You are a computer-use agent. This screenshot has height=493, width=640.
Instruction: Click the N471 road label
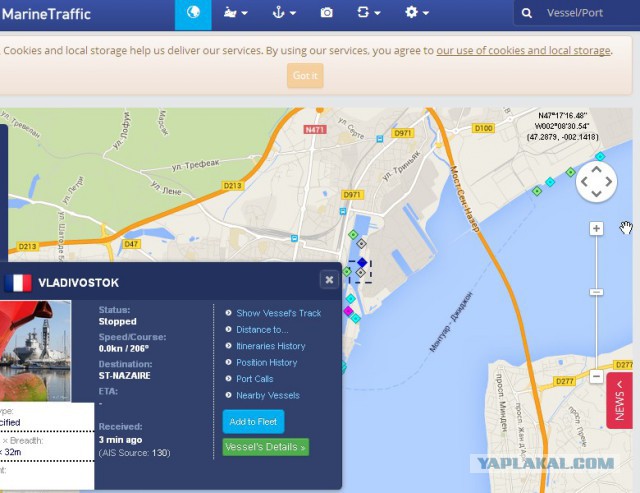pyautogui.click(x=315, y=129)
